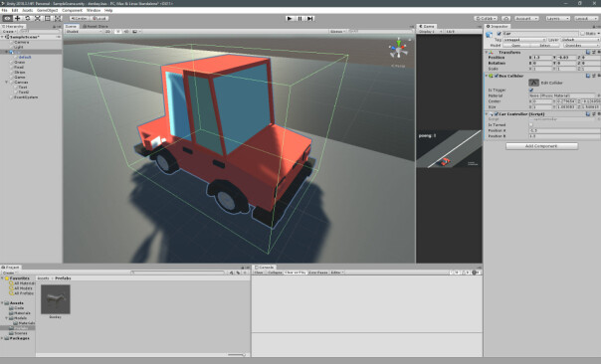Select the Scale tool
This screenshot has width=601, height=364.
(x=37, y=18)
